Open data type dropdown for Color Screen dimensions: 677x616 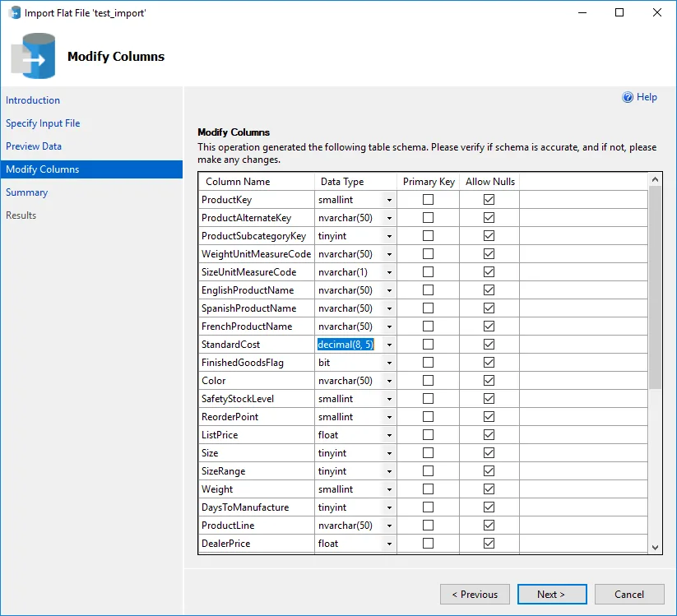(x=389, y=381)
